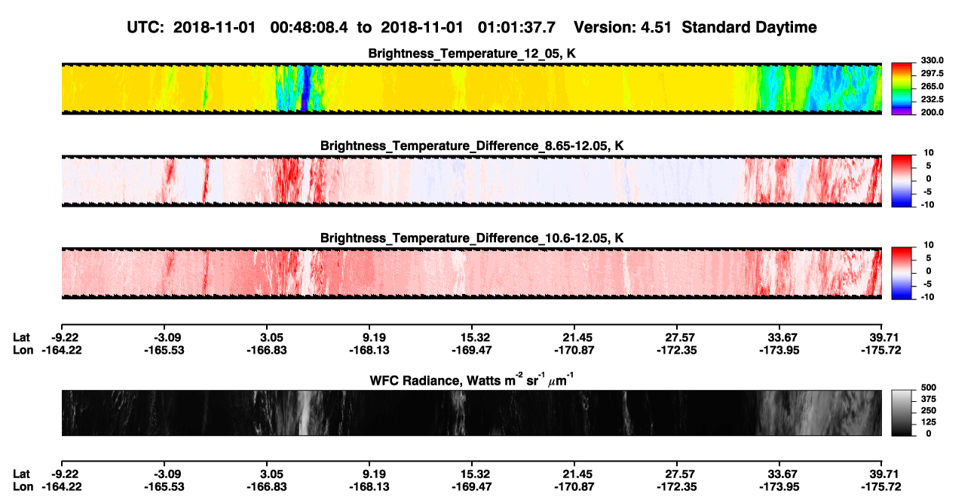980x503 pixels.
Task: Click the Brightness_Temperature_12_05 panel title
Action: coord(471,54)
